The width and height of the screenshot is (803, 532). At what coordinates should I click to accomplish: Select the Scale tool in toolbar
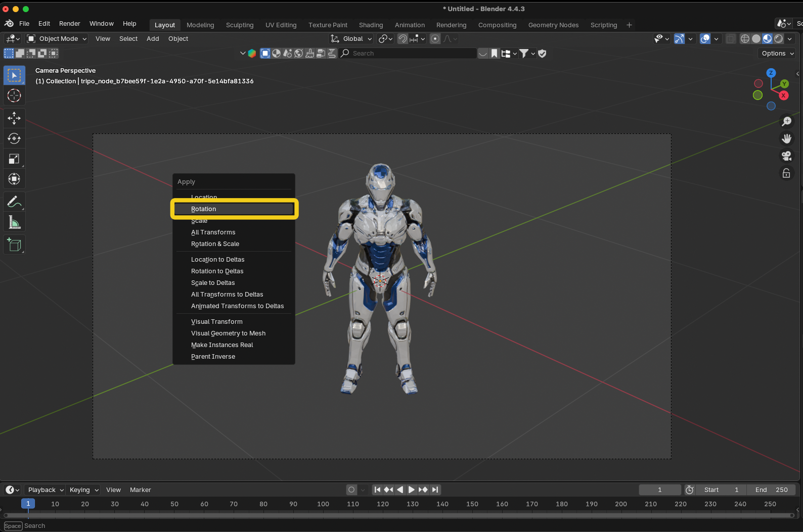pos(14,159)
